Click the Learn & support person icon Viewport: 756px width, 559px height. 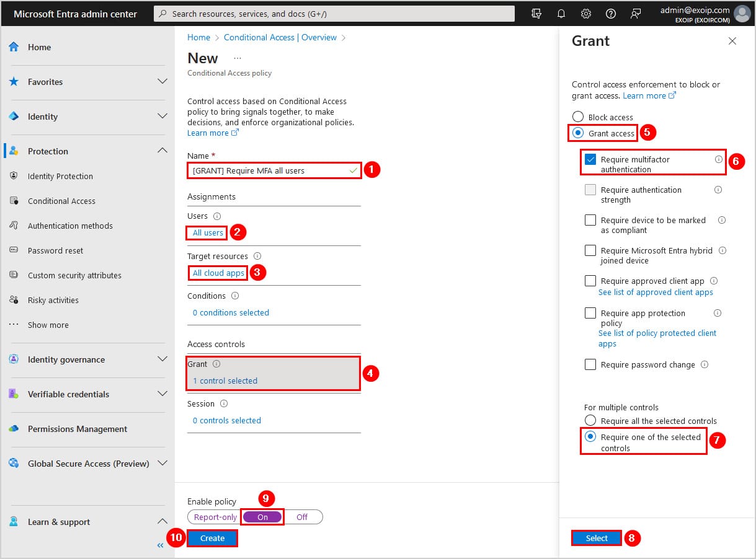(14, 522)
